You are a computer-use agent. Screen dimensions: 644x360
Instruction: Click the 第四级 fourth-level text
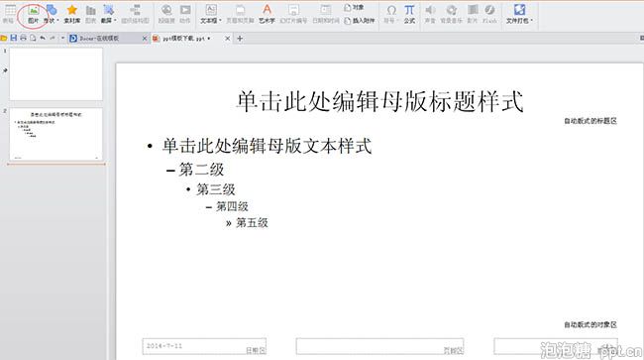232,206
